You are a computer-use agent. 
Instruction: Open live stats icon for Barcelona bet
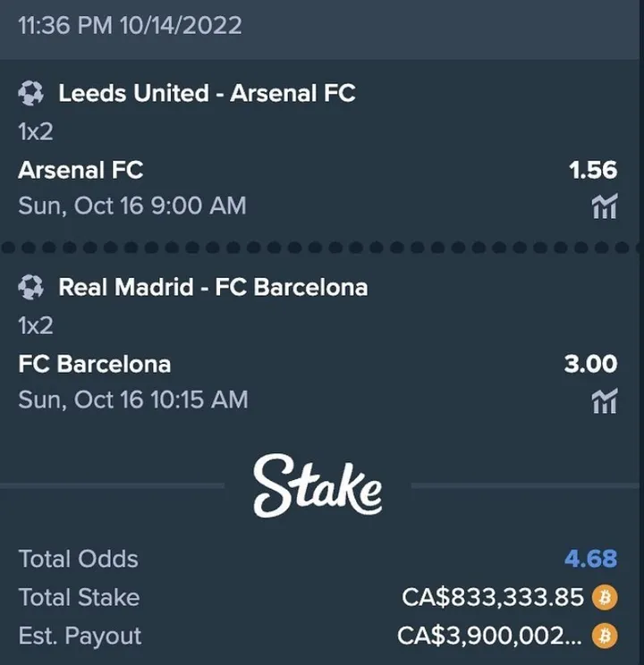(x=605, y=402)
